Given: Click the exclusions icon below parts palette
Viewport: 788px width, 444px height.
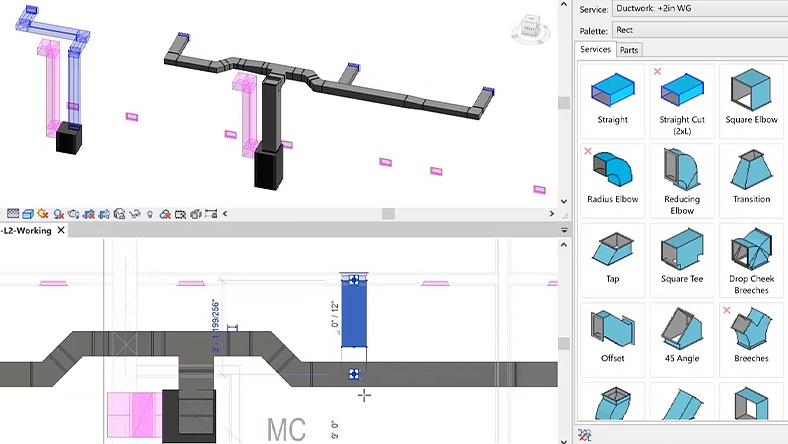Looking at the screenshot, I should [584, 435].
